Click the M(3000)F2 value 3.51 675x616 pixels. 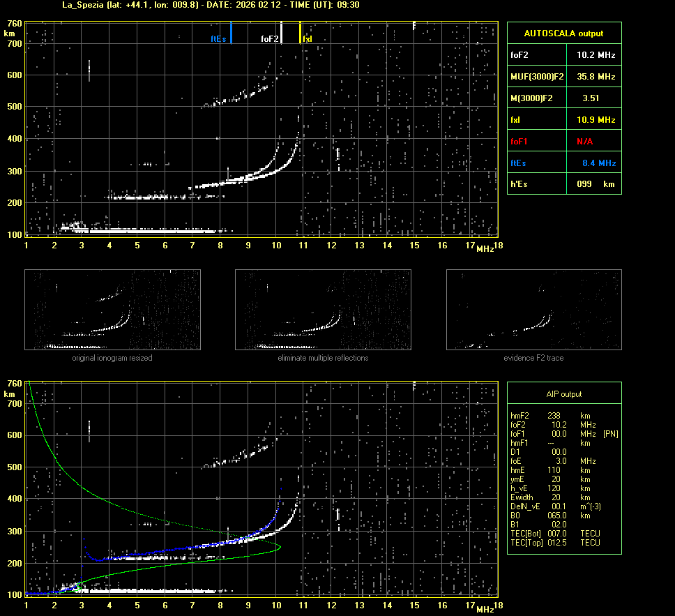591,98
